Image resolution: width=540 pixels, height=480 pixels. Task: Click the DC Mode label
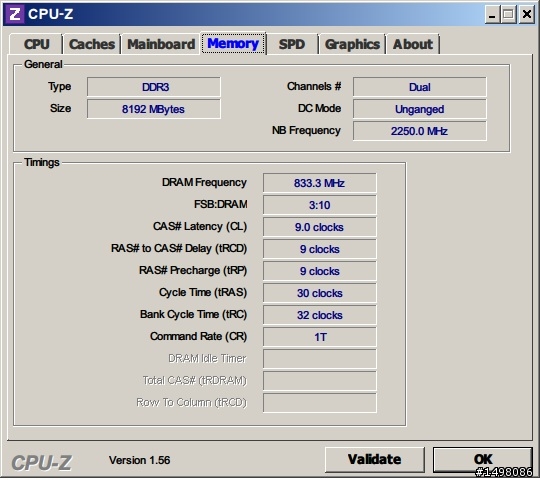click(319, 108)
